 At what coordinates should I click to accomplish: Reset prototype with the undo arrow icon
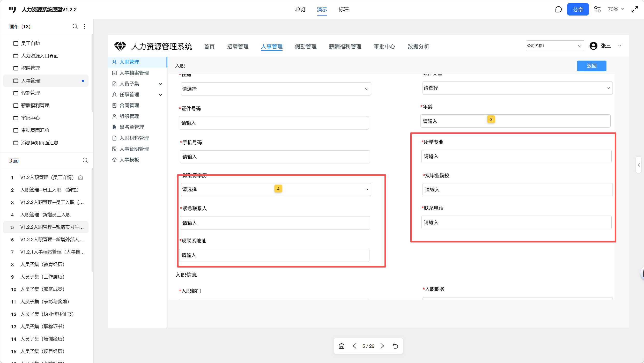395,346
